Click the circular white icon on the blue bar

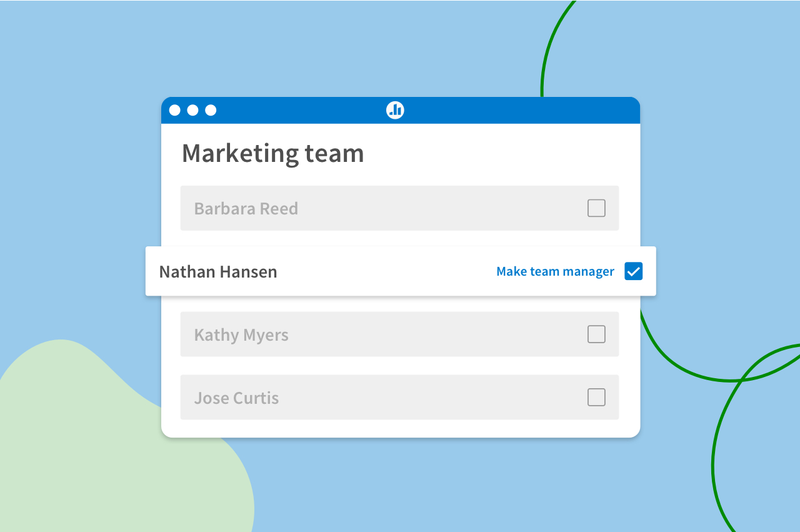[394, 109]
